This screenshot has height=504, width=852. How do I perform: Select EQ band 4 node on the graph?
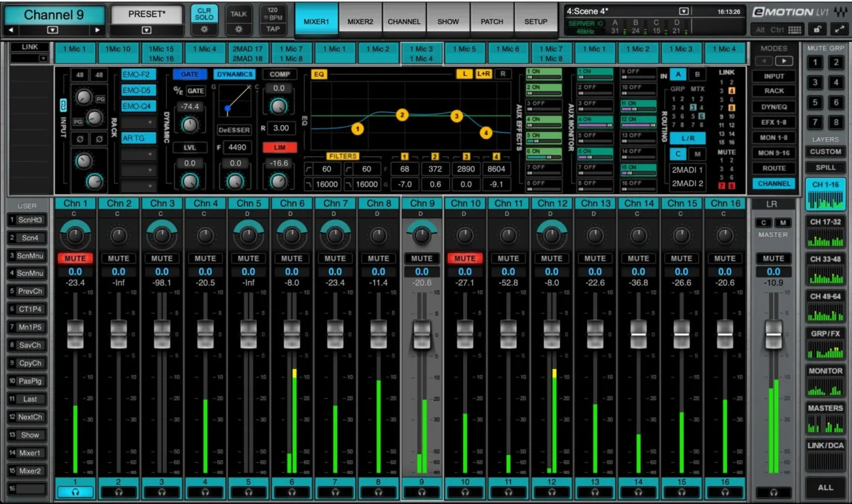[x=486, y=132]
